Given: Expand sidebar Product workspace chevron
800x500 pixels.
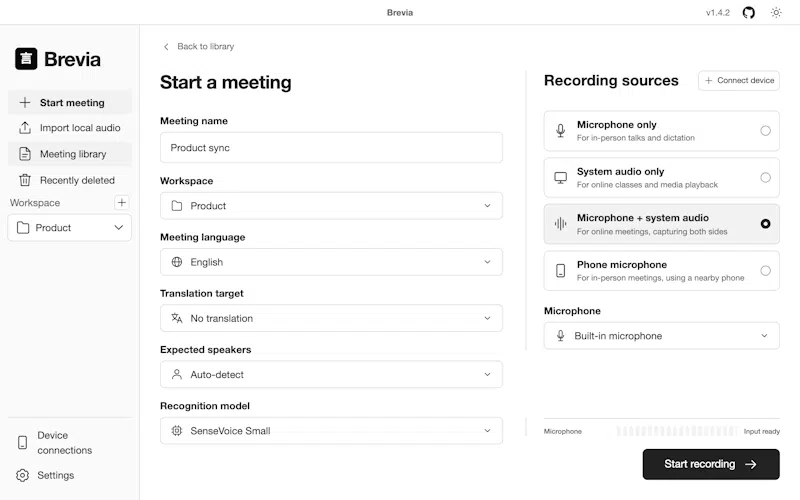Looking at the screenshot, I should pyautogui.click(x=118, y=228).
